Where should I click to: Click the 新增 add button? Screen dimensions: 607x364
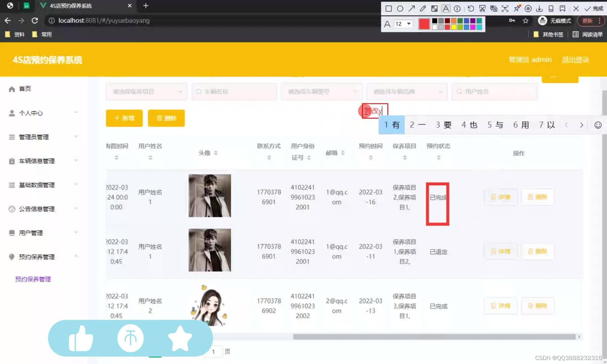pos(124,118)
